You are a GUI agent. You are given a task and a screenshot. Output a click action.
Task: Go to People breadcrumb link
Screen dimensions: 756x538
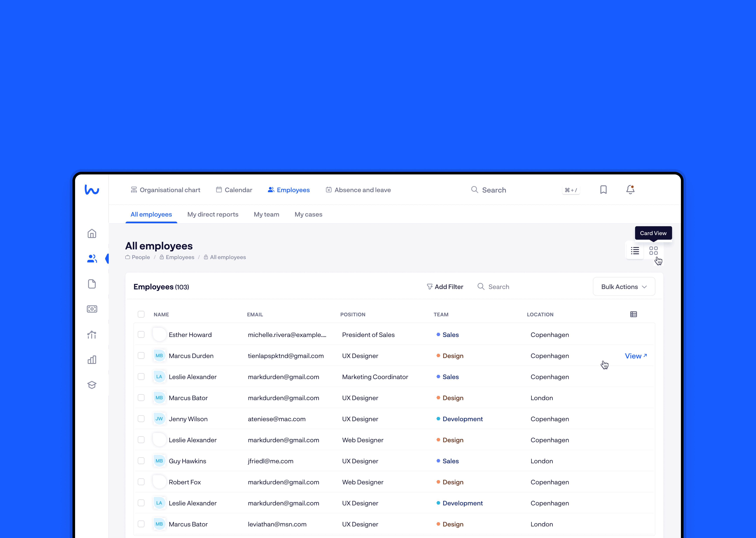click(138, 257)
